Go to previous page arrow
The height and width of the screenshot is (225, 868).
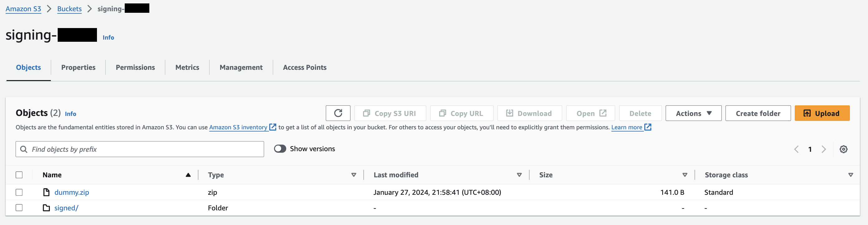[796, 149]
